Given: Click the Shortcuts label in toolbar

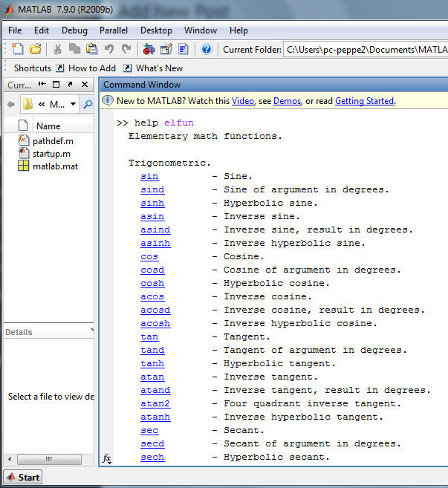Looking at the screenshot, I should 33,68.
